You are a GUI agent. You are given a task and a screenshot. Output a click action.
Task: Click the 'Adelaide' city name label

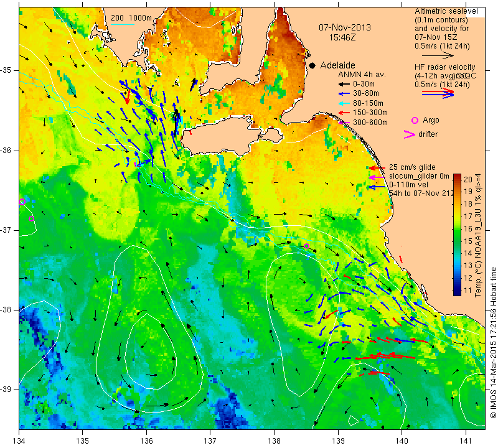coord(337,65)
